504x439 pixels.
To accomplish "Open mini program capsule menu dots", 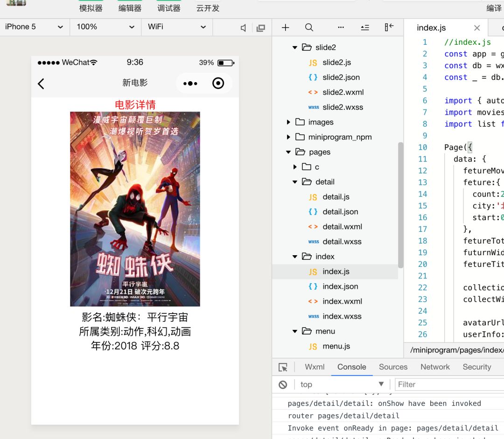I will pos(190,84).
